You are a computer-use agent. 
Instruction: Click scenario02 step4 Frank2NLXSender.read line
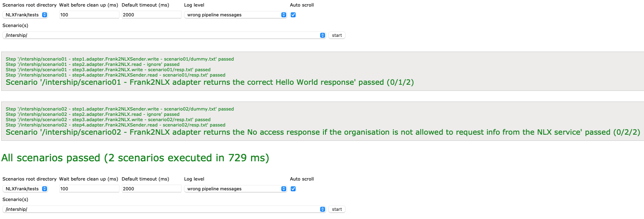tap(115, 125)
